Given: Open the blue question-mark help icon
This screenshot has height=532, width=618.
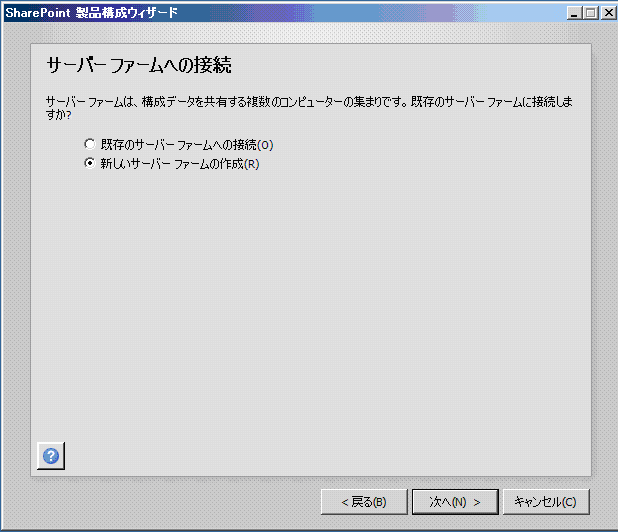Looking at the screenshot, I should tap(51, 456).
